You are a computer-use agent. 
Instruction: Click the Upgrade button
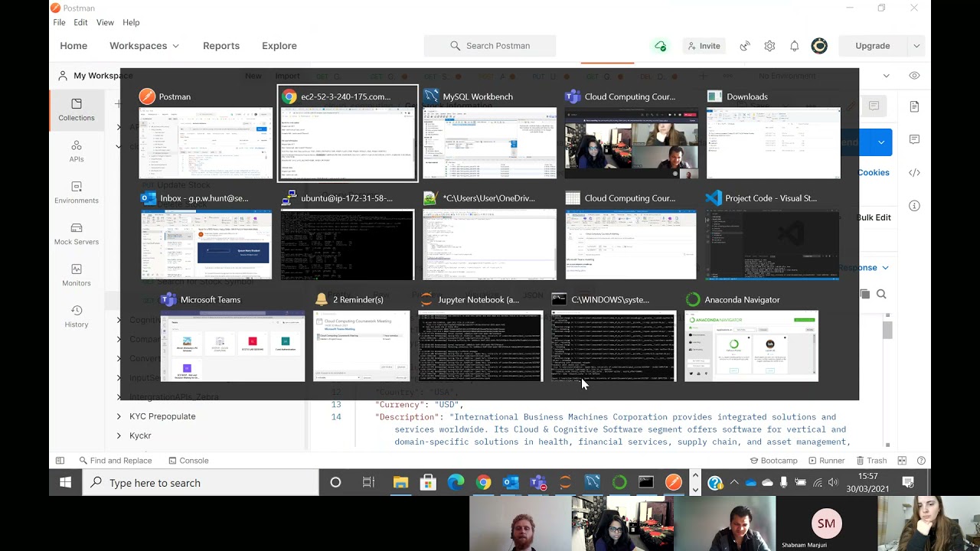(x=872, y=46)
